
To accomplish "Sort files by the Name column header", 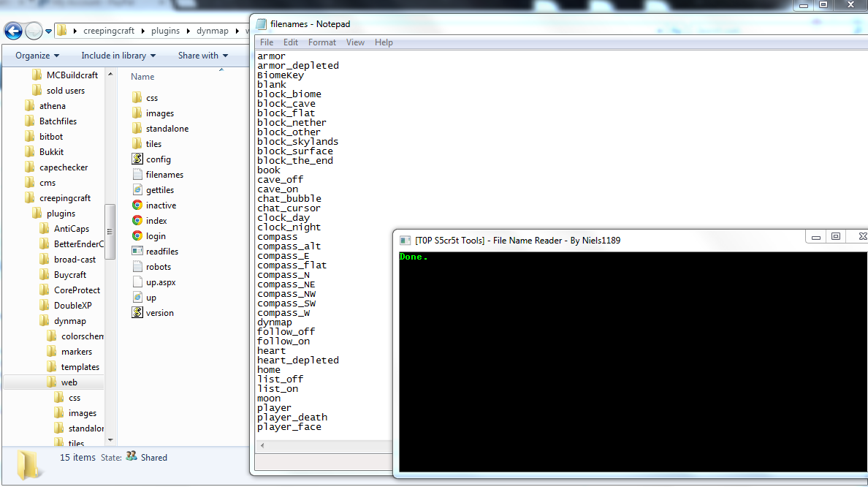I will tap(142, 77).
